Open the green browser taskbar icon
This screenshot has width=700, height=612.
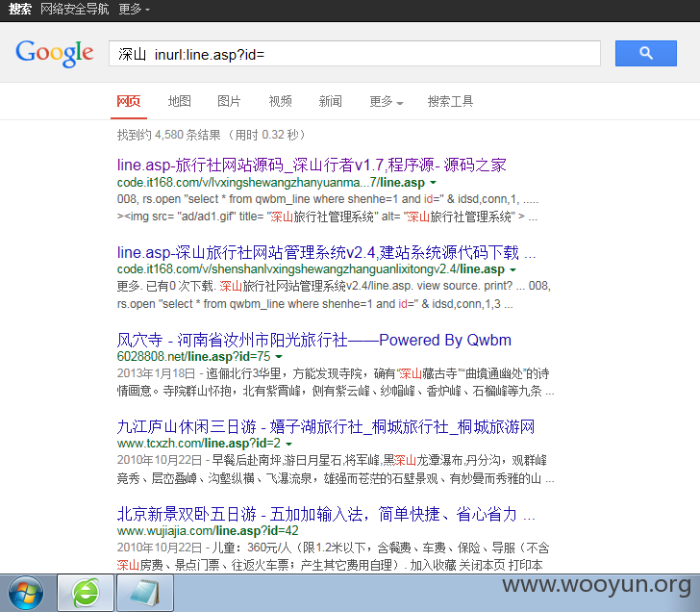tap(86, 594)
